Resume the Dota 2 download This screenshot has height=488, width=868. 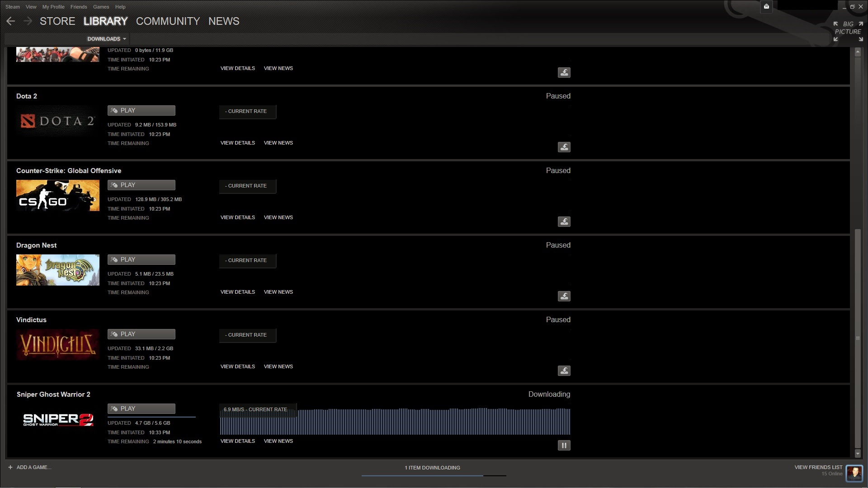pyautogui.click(x=564, y=147)
